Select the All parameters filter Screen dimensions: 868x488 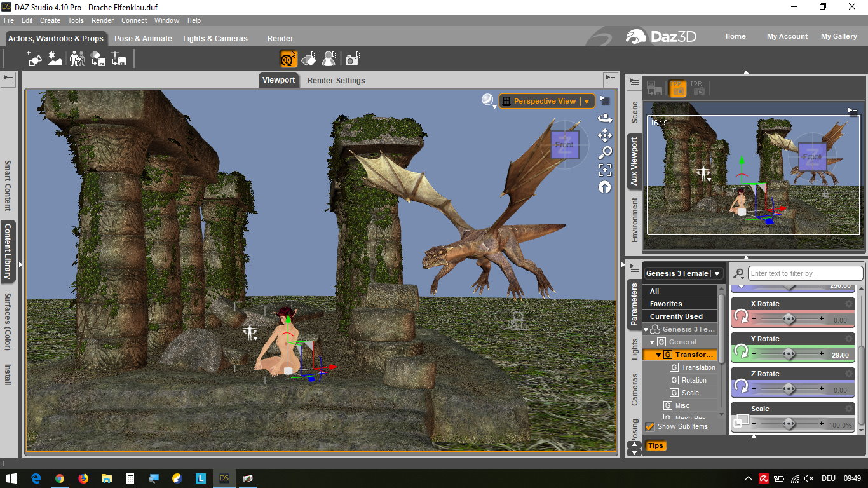click(680, 291)
